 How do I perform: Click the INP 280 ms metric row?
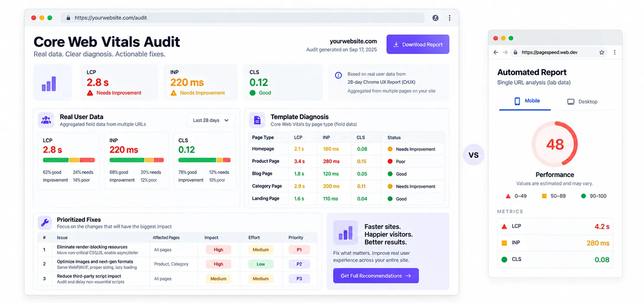point(555,243)
